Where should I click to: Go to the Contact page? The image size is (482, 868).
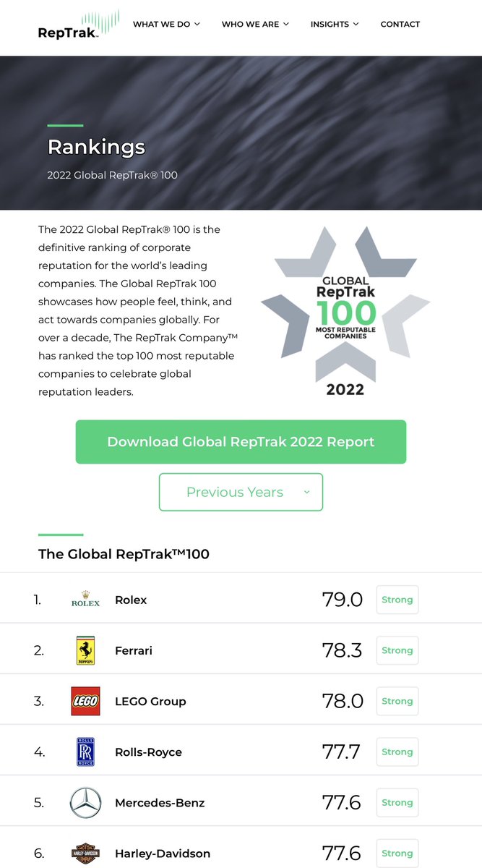pos(400,24)
